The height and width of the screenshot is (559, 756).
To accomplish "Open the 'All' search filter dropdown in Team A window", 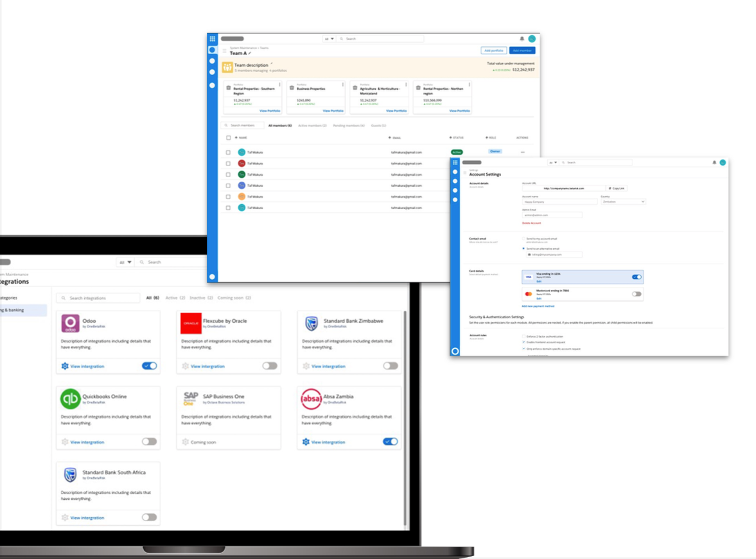I will click(329, 39).
